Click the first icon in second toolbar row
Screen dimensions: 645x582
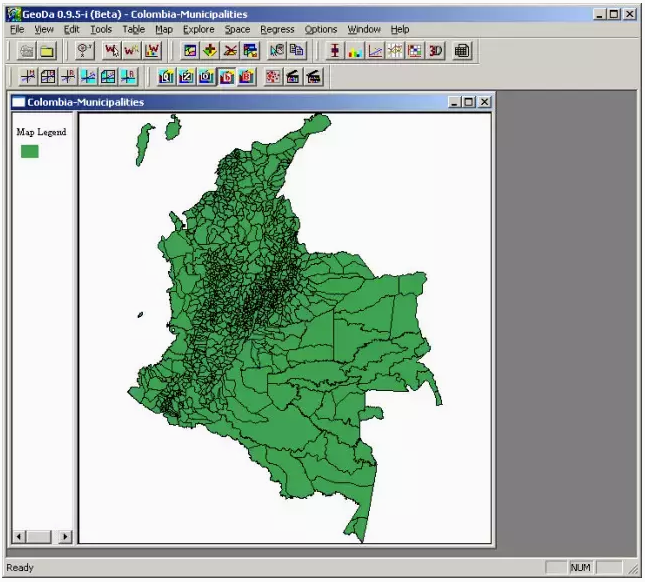click(x=27, y=77)
